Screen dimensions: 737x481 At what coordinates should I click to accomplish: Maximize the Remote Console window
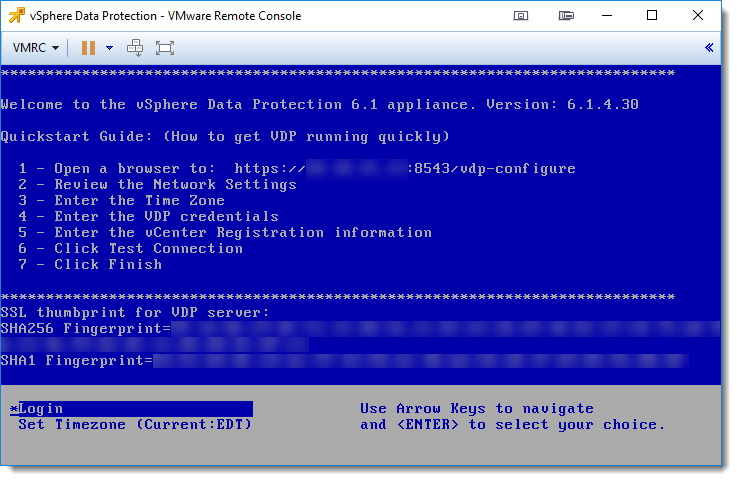click(652, 16)
